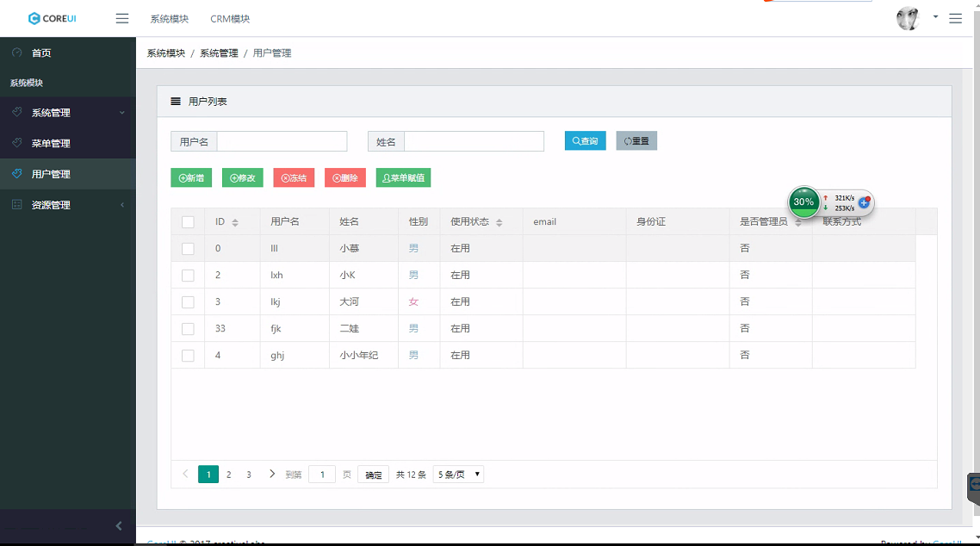Open the right-side panel menu icon
This screenshot has height=546, width=980.
click(x=955, y=18)
